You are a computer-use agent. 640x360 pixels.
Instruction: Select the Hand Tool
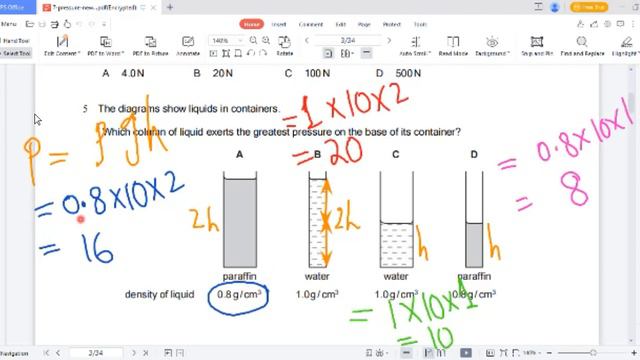[x=16, y=41]
